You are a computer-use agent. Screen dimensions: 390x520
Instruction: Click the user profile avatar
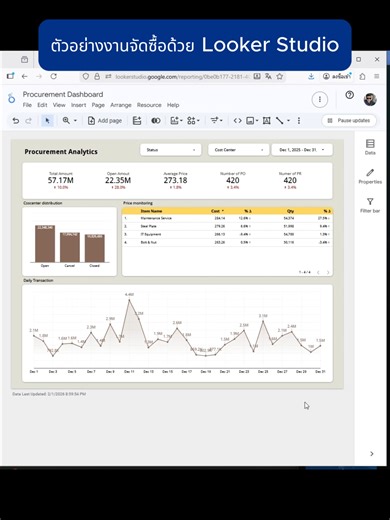coord(370,99)
